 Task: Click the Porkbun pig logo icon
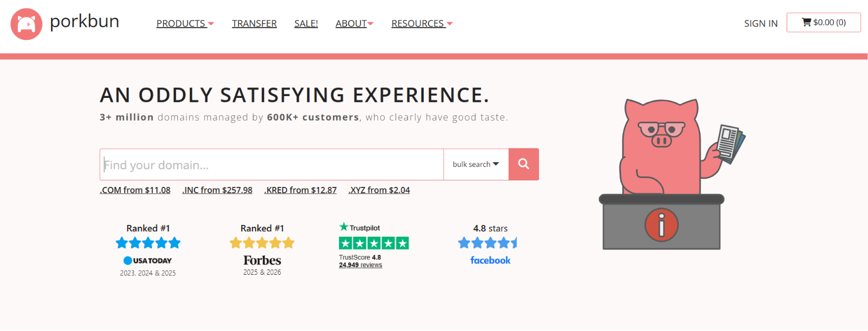click(26, 24)
